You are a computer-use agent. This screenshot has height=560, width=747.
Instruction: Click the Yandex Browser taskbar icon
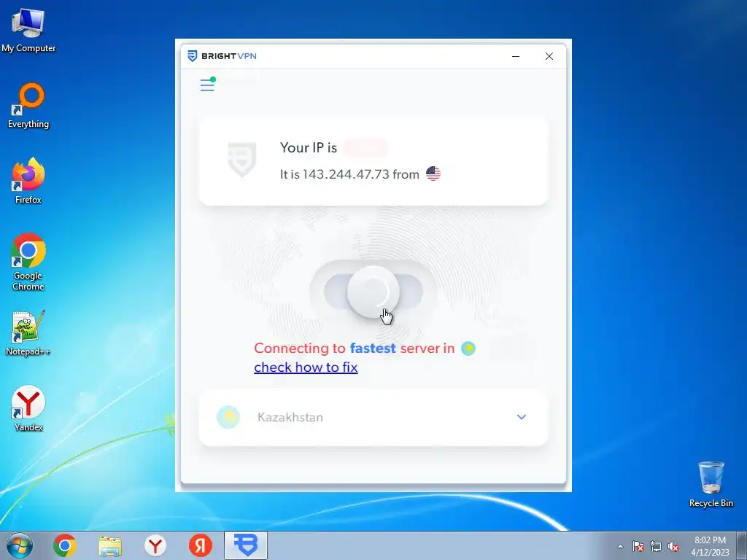pos(155,545)
